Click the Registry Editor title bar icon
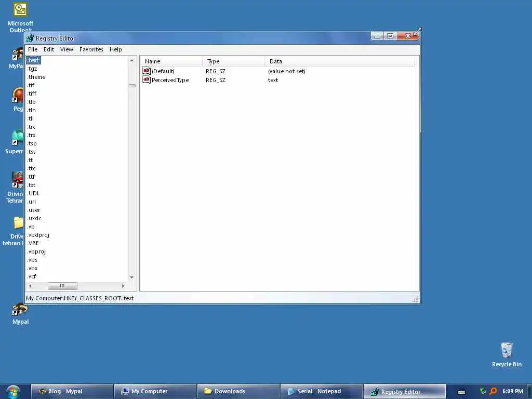The image size is (532, 399). pos(30,38)
